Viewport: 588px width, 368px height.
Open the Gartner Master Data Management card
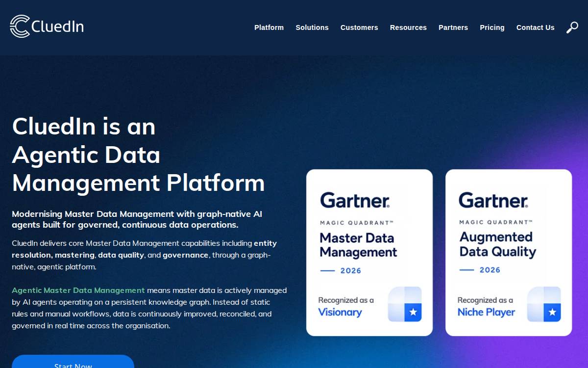(x=369, y=253)
